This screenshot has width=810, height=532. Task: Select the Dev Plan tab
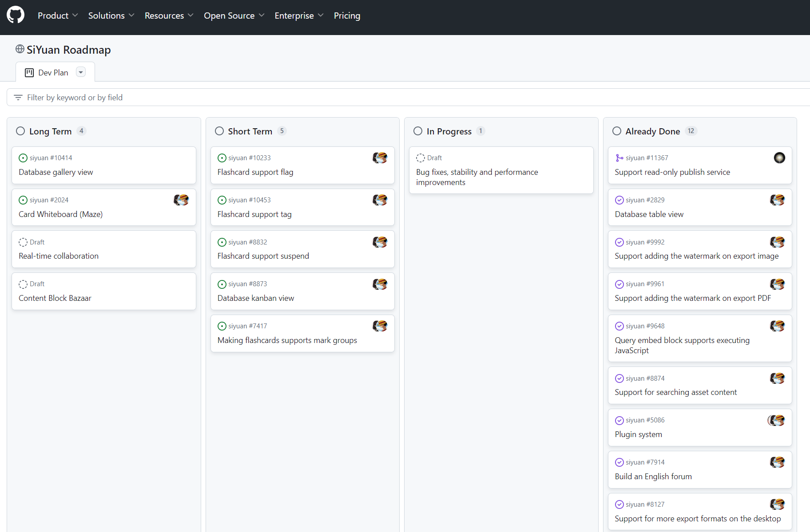click(x=55, y=72)
